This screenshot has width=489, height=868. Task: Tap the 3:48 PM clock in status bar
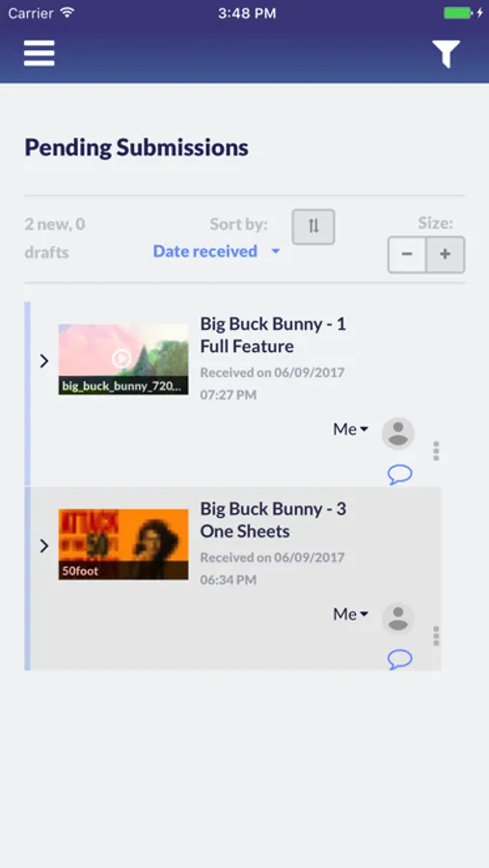pyautogui.click(x=247, y=14)
